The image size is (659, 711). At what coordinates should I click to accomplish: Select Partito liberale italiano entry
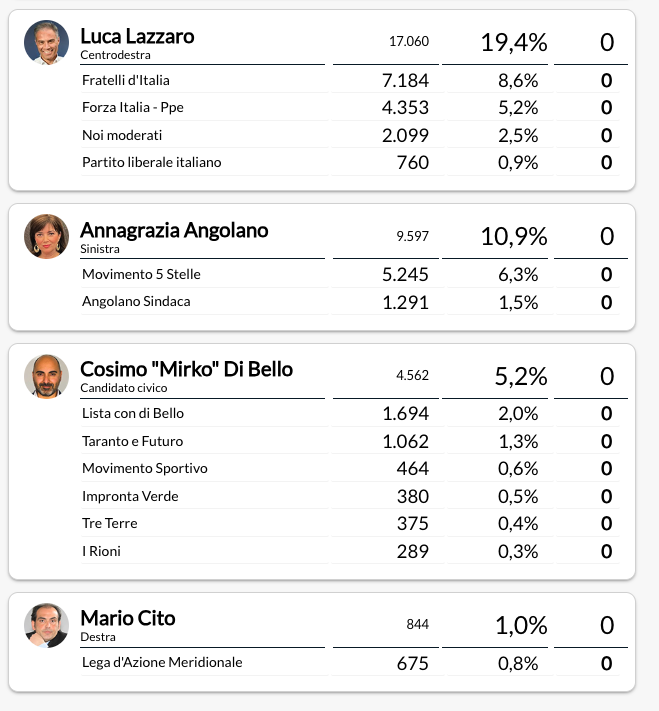coord(350,162)
